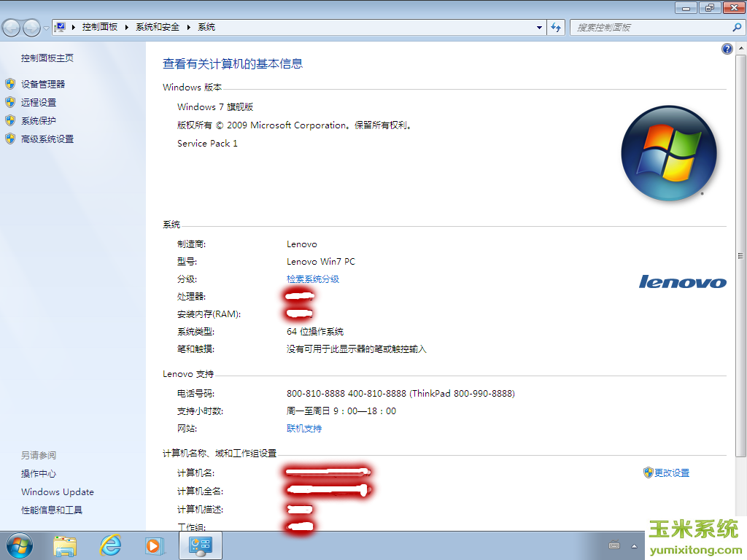The height and width of the screenshot is (560, 747).
Task: Click the vertical scrollbar thumb
Action: [x=741, y=256]
